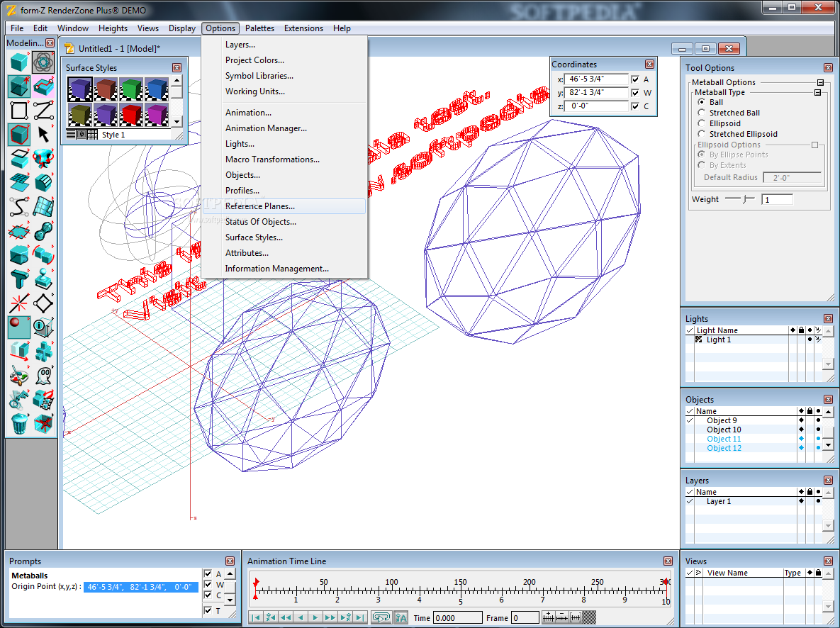
Task: Click Objects palette scroll up arrow
Action: (x=828, y=412)
